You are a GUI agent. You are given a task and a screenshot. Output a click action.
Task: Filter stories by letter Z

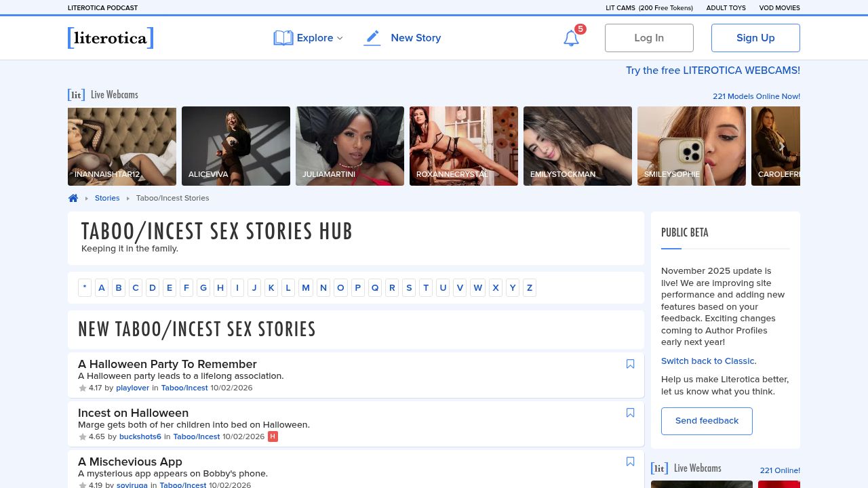pos(530,287)
